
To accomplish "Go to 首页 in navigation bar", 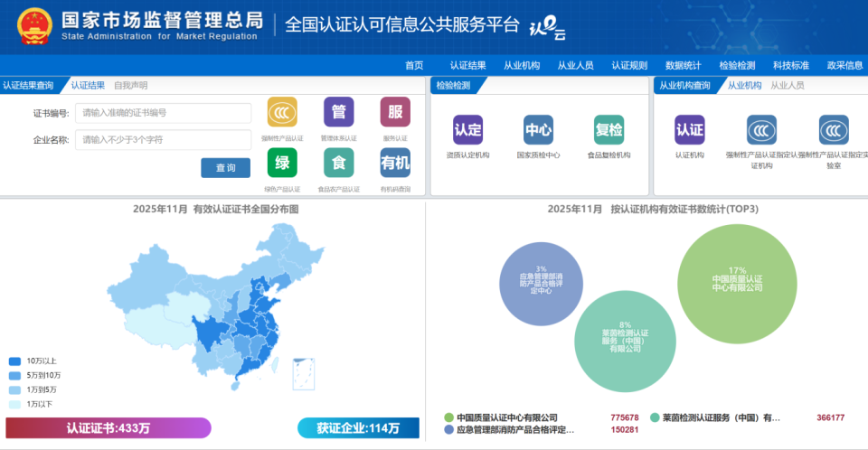I will pos(414,65).
